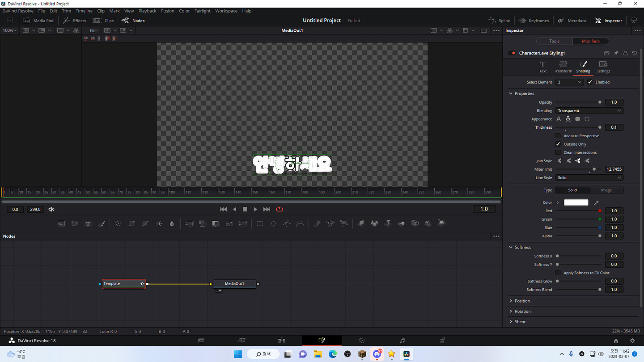Open the Select Element dropdown
The height and width of the screenshot is (362, 644).
click(x=569, y=82)
